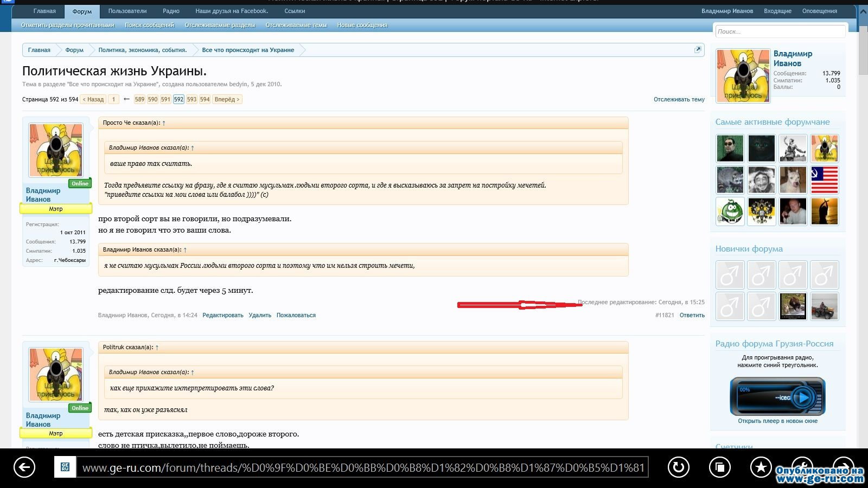868x488 pixels.
Task: Click the arrow after 'Просто Че сказал(а)'
Action: (x=164, y=123)
